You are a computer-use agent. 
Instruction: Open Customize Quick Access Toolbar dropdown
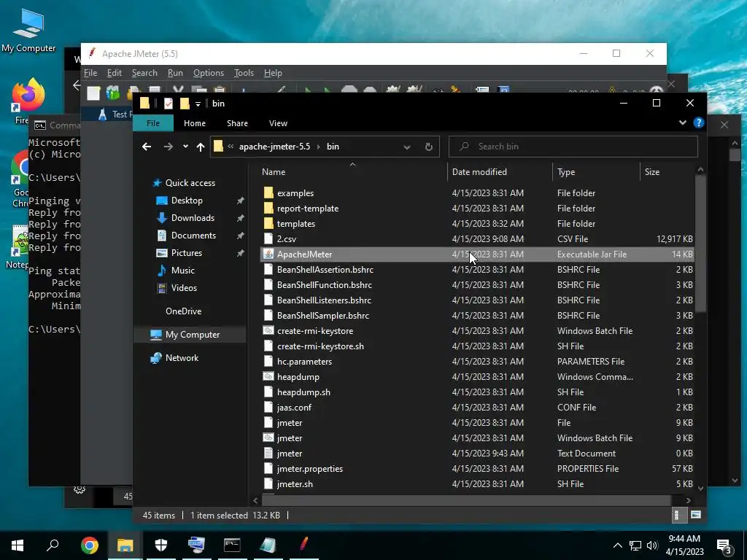pos(198,104)
